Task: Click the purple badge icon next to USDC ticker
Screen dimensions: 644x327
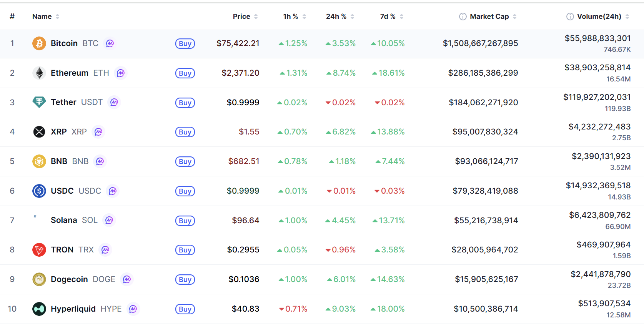Action: (113, 191)
